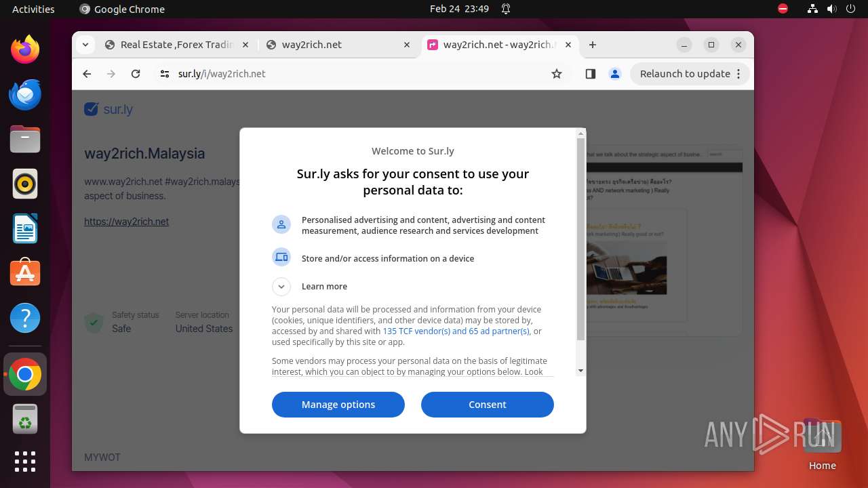868x488 pixels.
Task: Click the Consent button
Action: click(488, 405)
